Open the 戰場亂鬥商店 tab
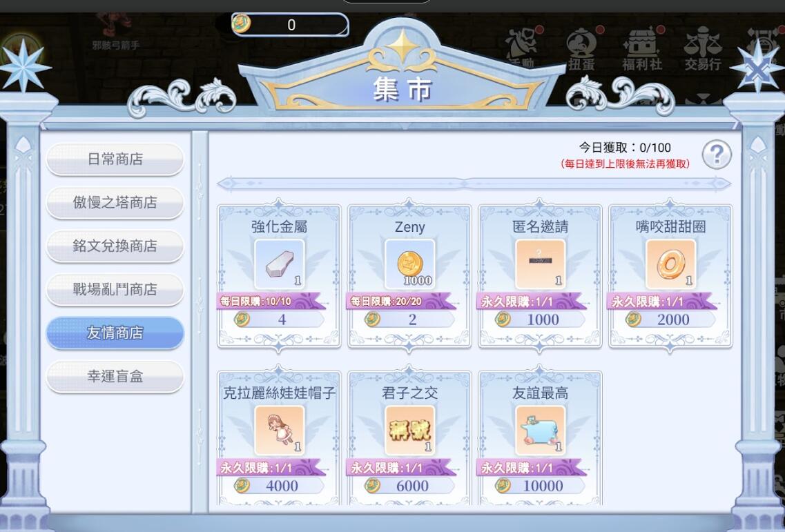 pyautogui.click(x=115, y=289)
